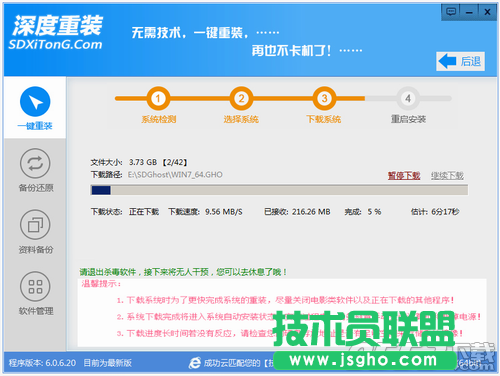The image size is (500, 376).
Task: Open 备份还原 backup restore icon
Action: coord(35,163)
